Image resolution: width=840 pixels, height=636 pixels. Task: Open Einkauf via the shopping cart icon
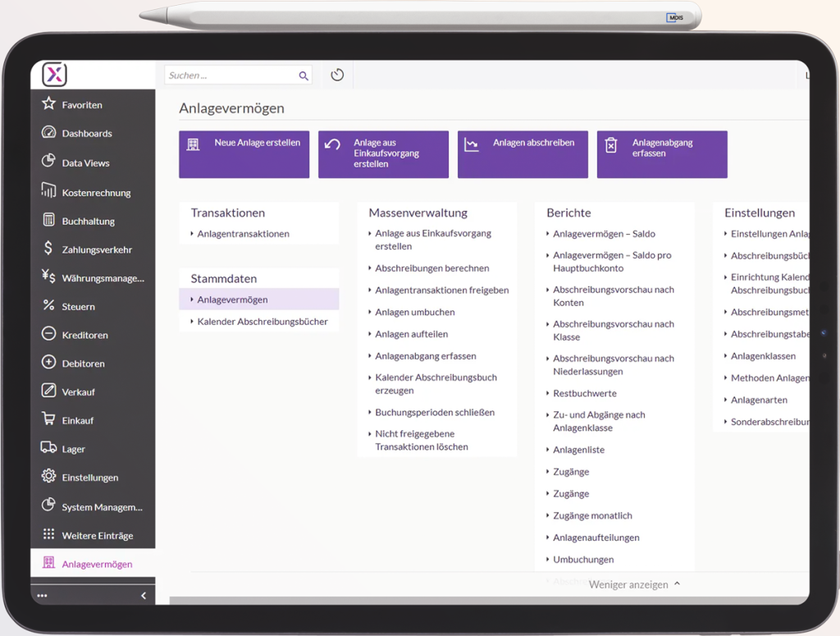[x=48, y=419]
